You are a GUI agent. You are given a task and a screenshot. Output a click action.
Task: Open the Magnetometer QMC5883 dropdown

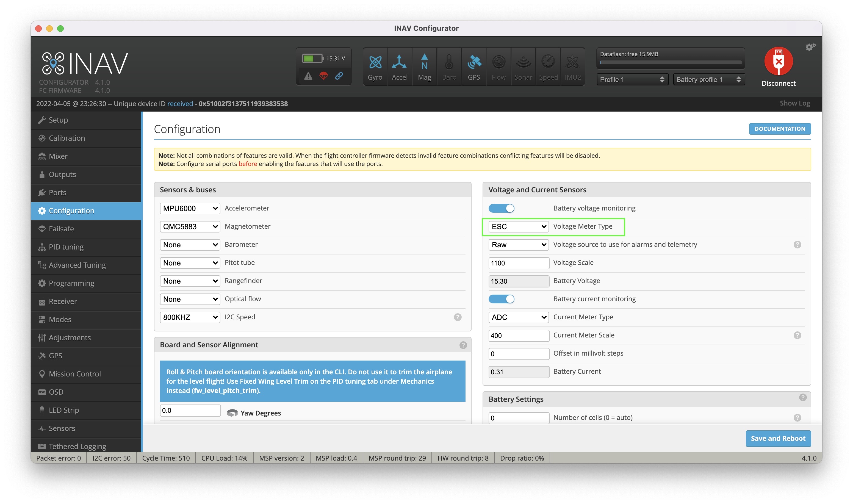[x=190, y=226]
